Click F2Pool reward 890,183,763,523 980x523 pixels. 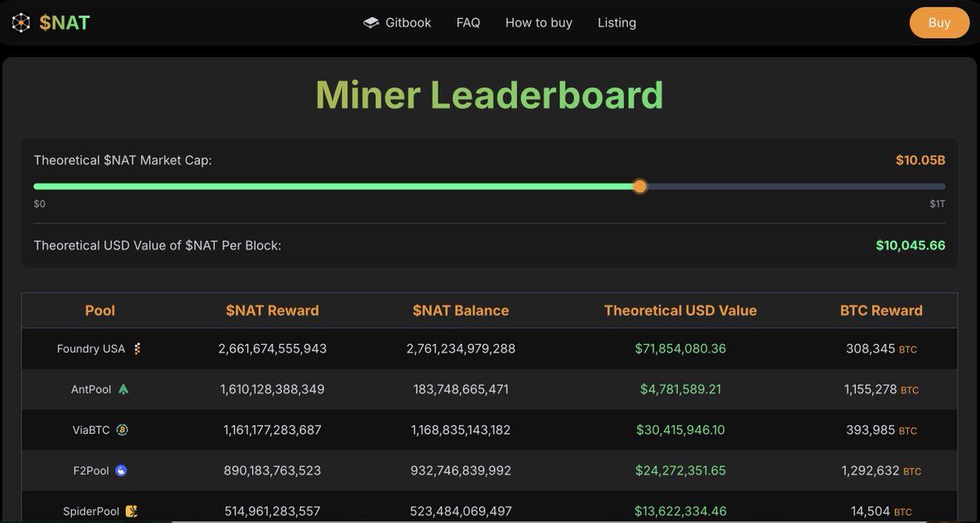pyautogui.click(x=273, y=471)
